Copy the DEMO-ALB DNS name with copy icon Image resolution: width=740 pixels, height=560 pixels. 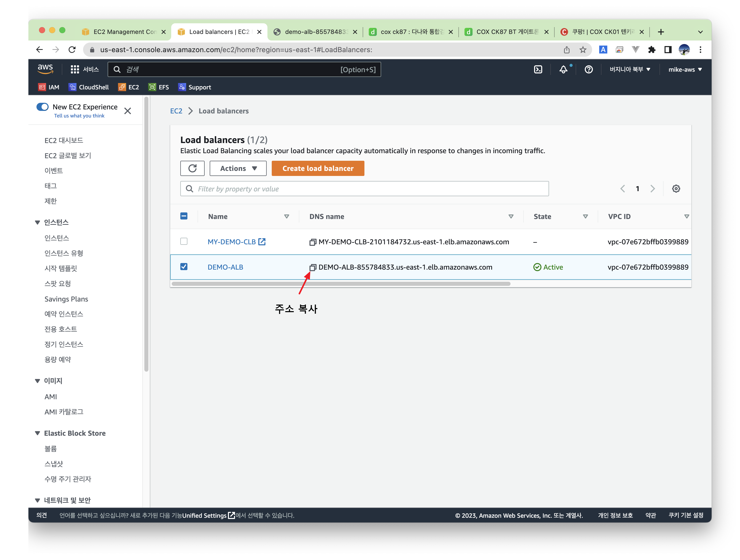313,267
